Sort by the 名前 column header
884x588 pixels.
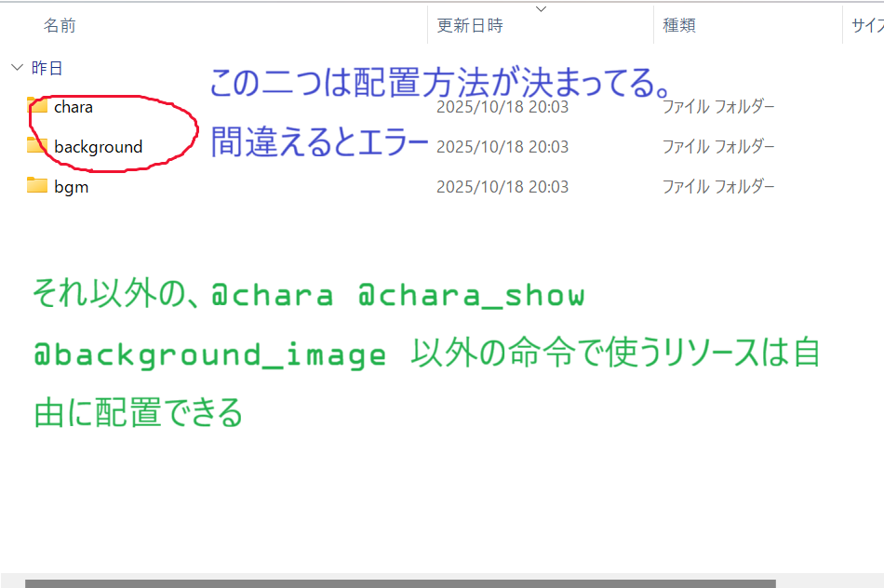click(60, 26)
